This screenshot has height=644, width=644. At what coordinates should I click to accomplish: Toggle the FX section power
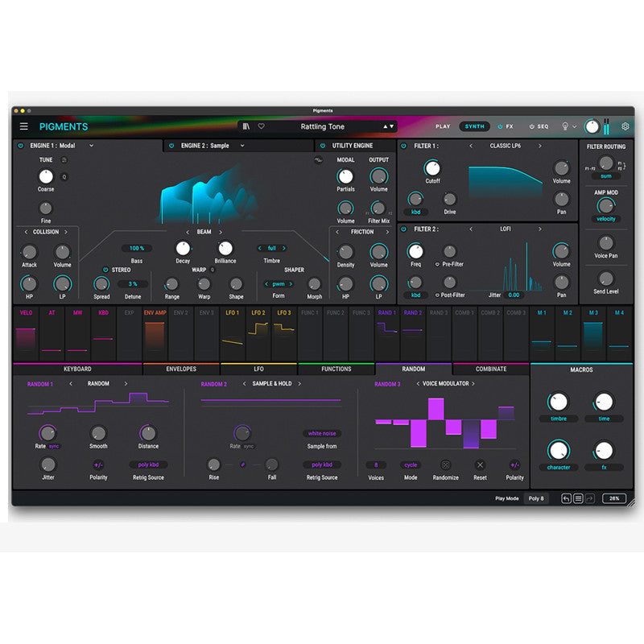500,126
